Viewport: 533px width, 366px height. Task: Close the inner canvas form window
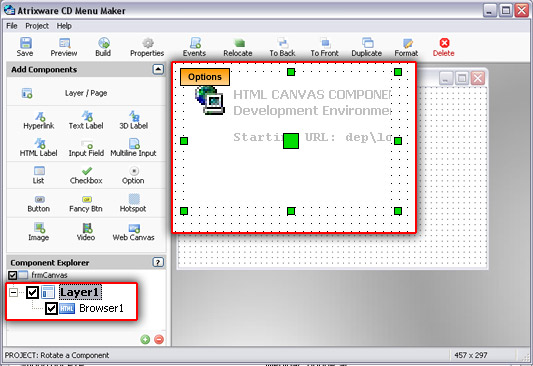pos(478,78)
